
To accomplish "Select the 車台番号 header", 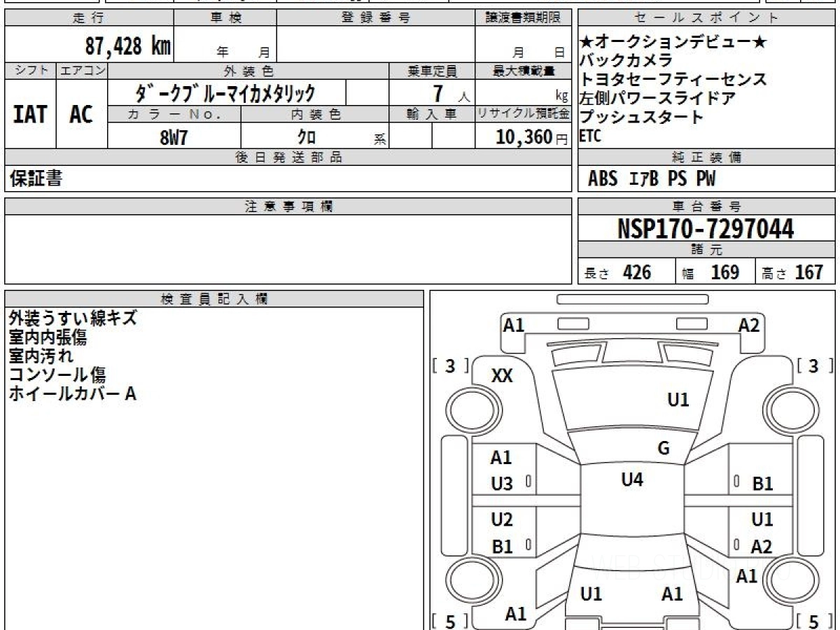I will 707,206.
